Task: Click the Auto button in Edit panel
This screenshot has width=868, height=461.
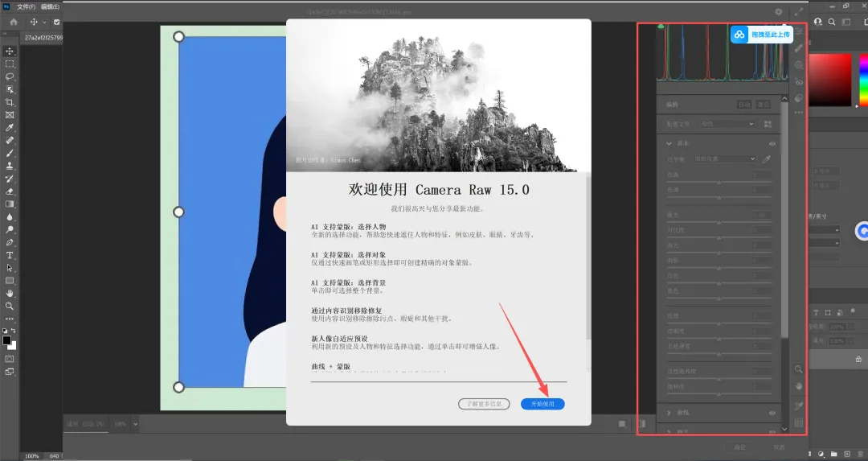Action: coord(744,105)
